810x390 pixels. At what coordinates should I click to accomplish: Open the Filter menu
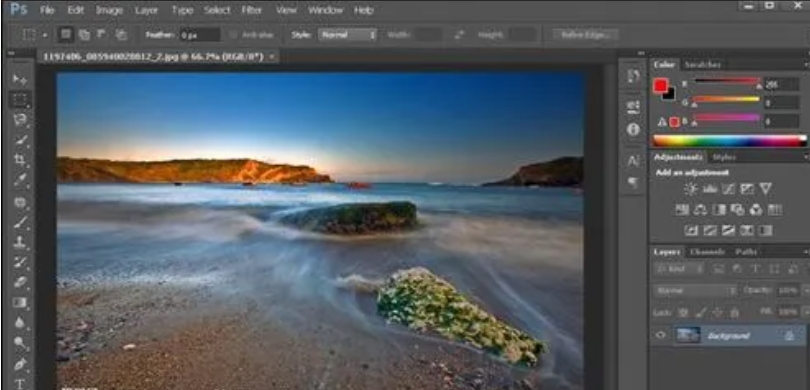point(252,10)
